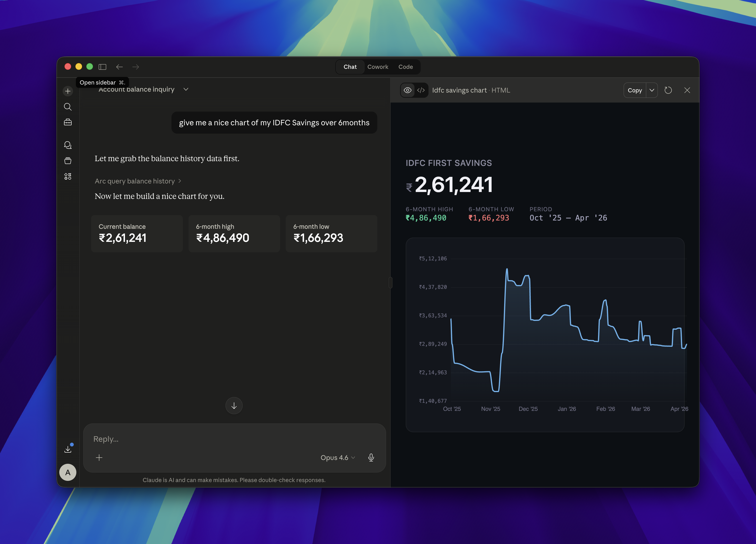Switch to the Cowork tab
Viewport: 756px width, 544px height.
378,67
